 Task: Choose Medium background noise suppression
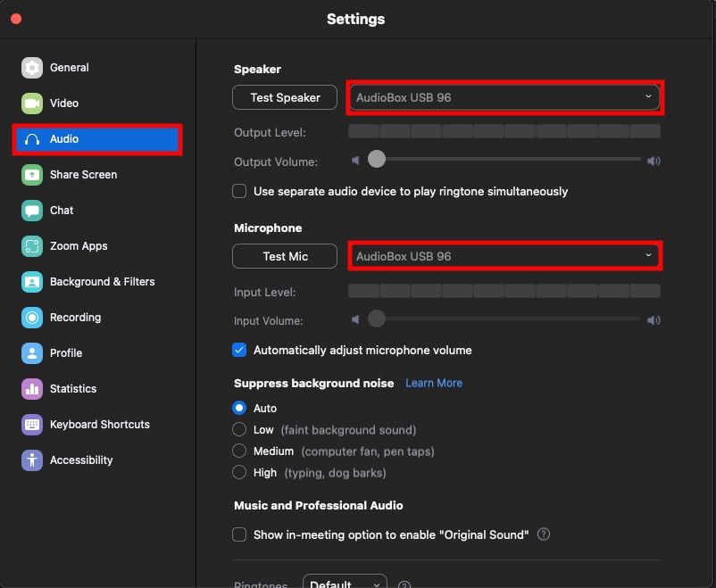pos(239,451)
